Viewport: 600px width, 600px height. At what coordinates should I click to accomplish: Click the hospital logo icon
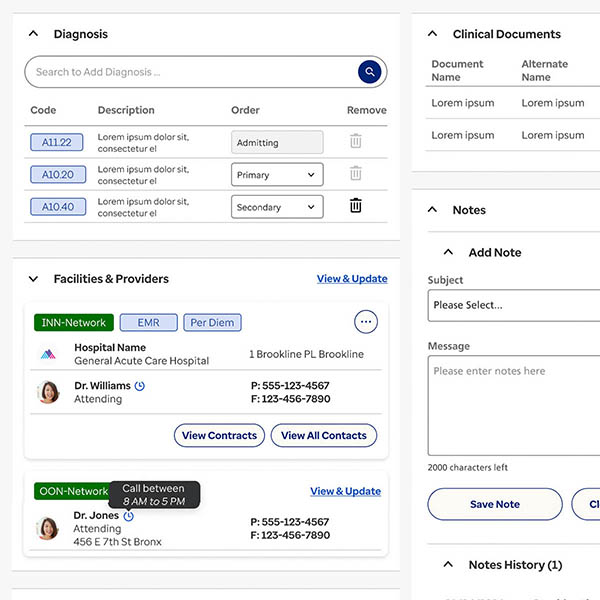[48, 354]
